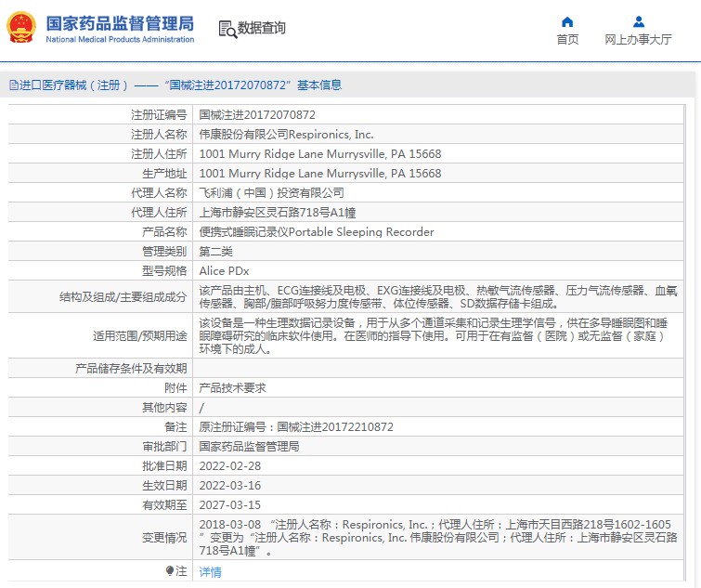Click the registrant name 伟康股份有限公司 cell
701x588 pixels.
pyautogui.click(x=286, y=135)
